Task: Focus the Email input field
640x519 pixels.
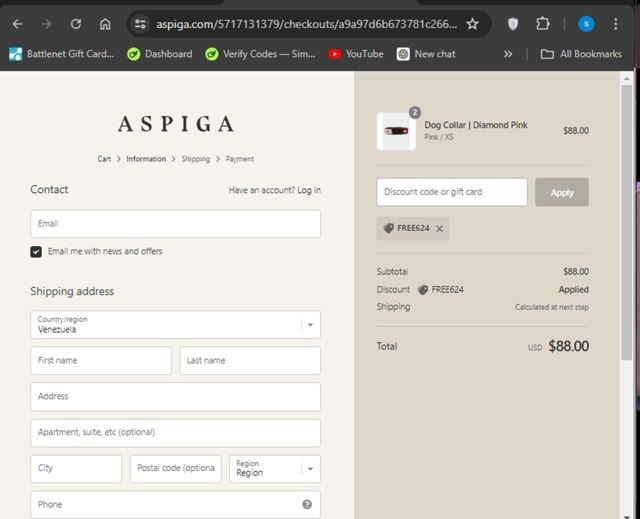Action: pos(176,224)
